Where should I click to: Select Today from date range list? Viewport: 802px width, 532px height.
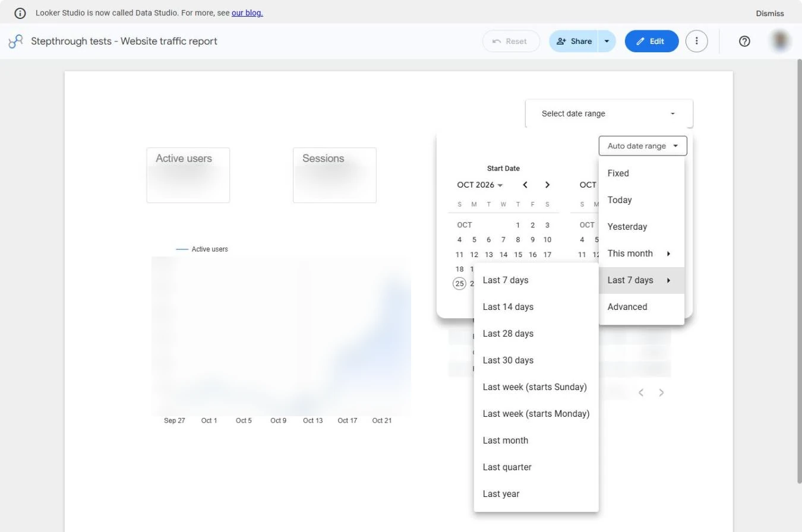[x=642, y=200]
